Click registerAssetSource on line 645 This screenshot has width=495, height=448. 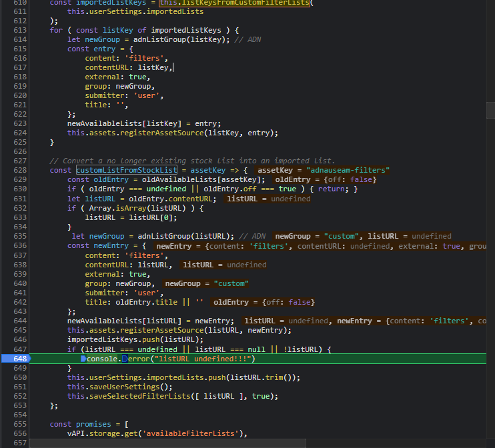click(161, 330)
